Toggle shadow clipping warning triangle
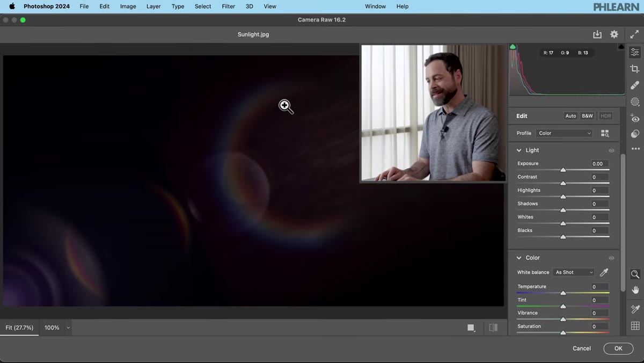This screenshot has height=363, width=644. pos(513,47)
